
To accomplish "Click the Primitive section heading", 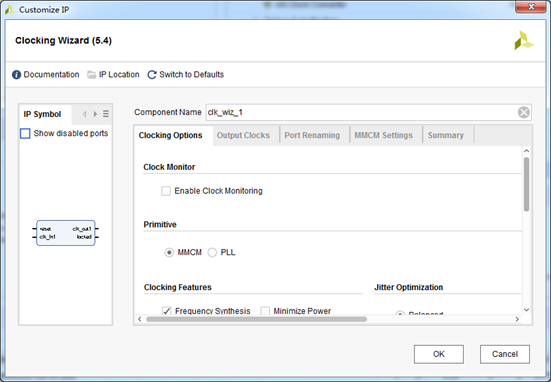I will 160,225.
